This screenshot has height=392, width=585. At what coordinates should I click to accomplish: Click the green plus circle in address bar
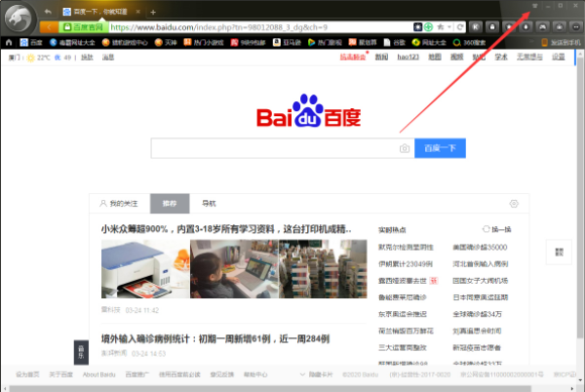coord(428,27)
